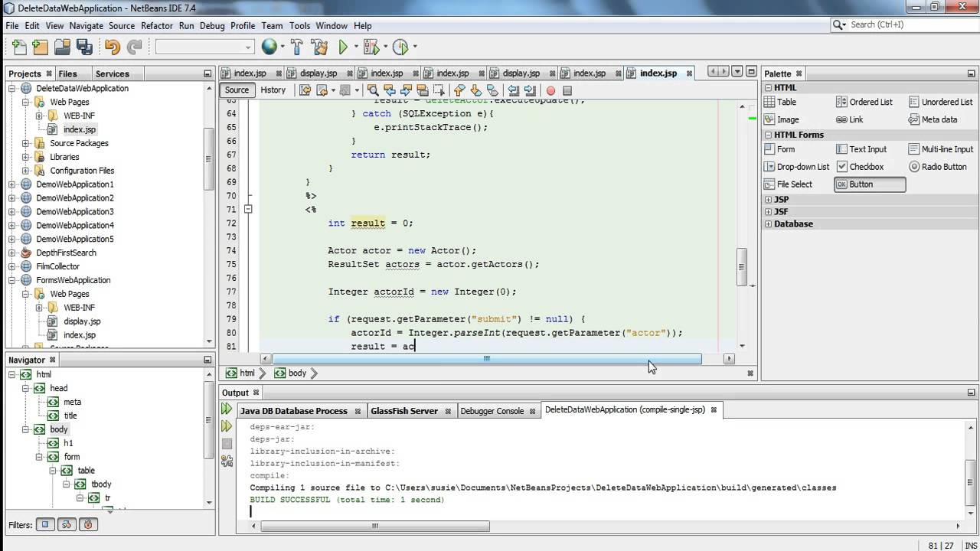Image resolution: width=980 pixels, height=551 pixels.
Task: Toggle third Navigator filter icon
Action: (87, 525)
